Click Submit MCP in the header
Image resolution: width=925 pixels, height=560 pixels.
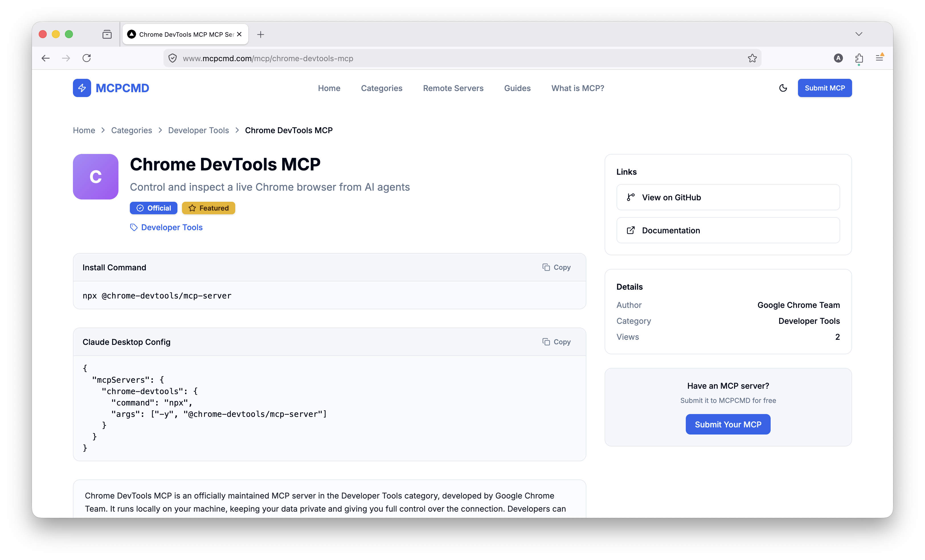(824, 88)
